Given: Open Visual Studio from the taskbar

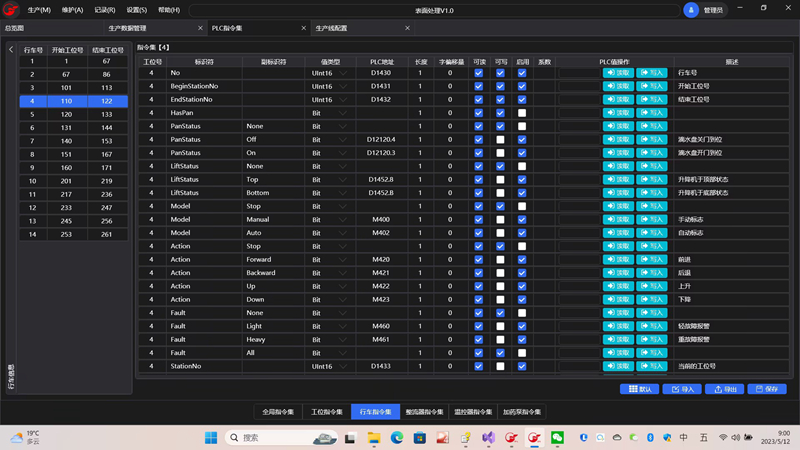Looking at the screenshot, I should [x=489, y=438].
